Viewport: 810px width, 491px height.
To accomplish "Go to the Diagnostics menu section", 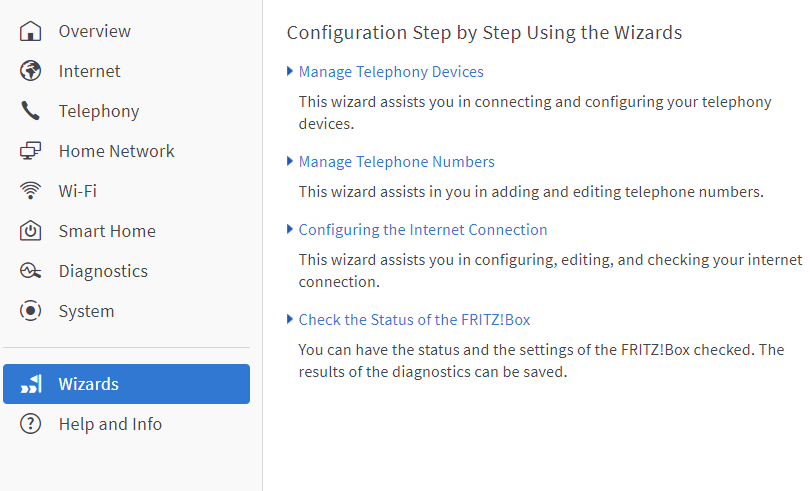I will [x=103, y=271].
